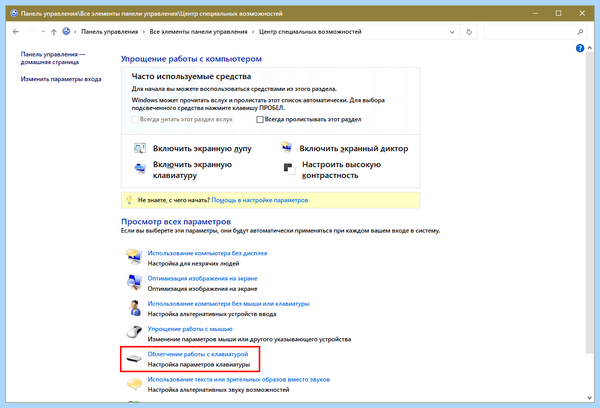Click 'Включить экранную лупу'
Image resolution: width=600 pixels, height=408 pixels.
click(x=202, y=149)
